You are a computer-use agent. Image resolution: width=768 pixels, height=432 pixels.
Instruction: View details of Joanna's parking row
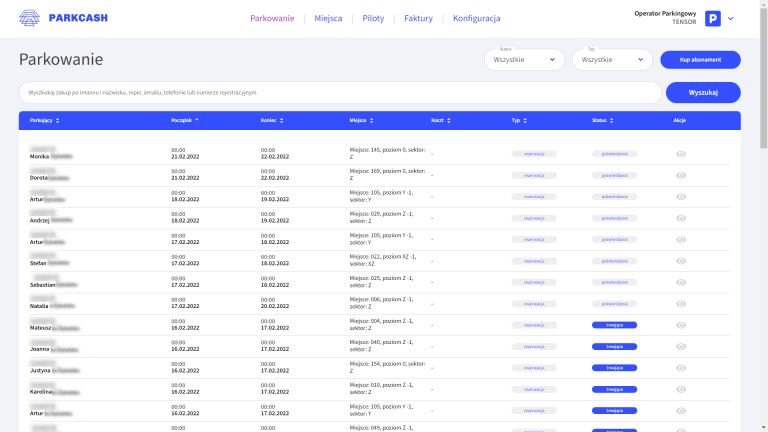(x=681, y=347)
